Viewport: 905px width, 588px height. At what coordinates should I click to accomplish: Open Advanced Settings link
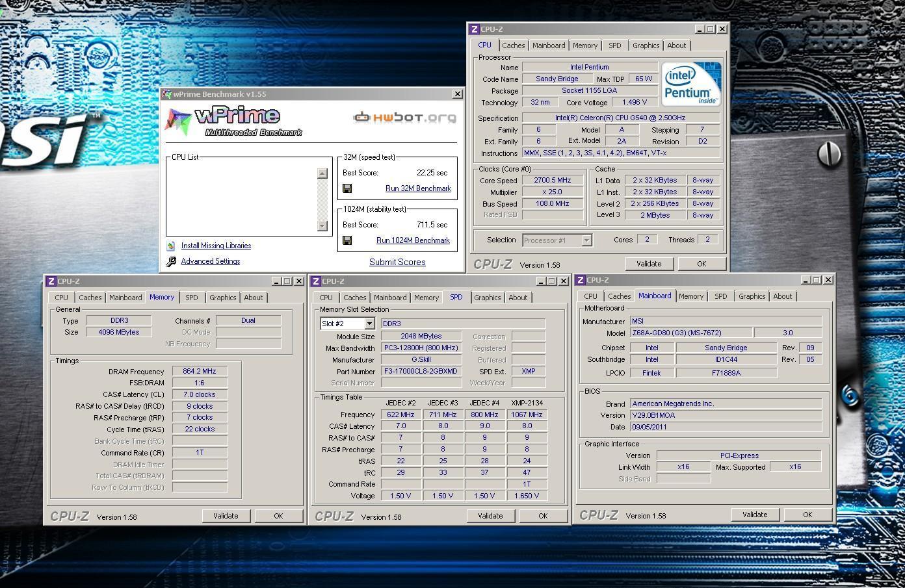click(211, 261)
